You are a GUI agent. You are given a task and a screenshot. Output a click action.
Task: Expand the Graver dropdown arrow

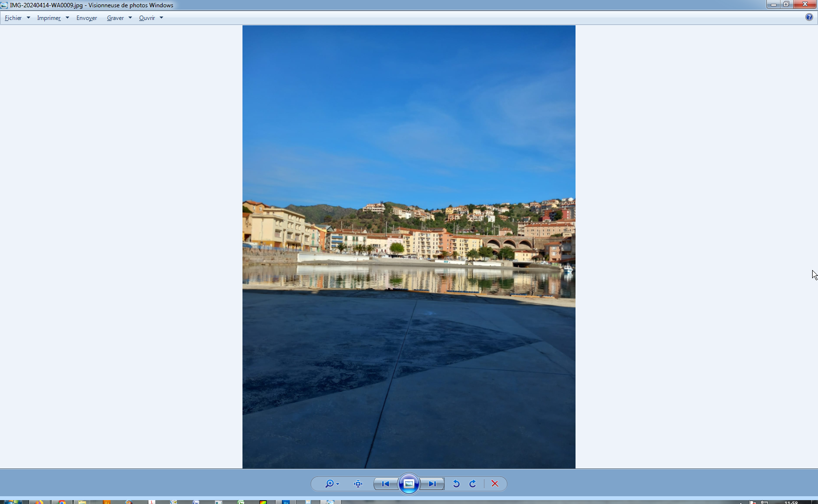point(130,18)
